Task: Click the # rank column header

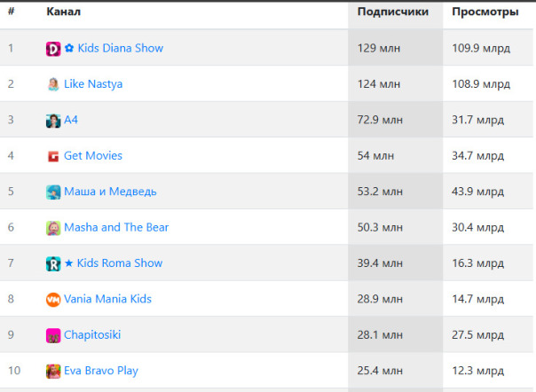Action: click(x=12, y=12)
